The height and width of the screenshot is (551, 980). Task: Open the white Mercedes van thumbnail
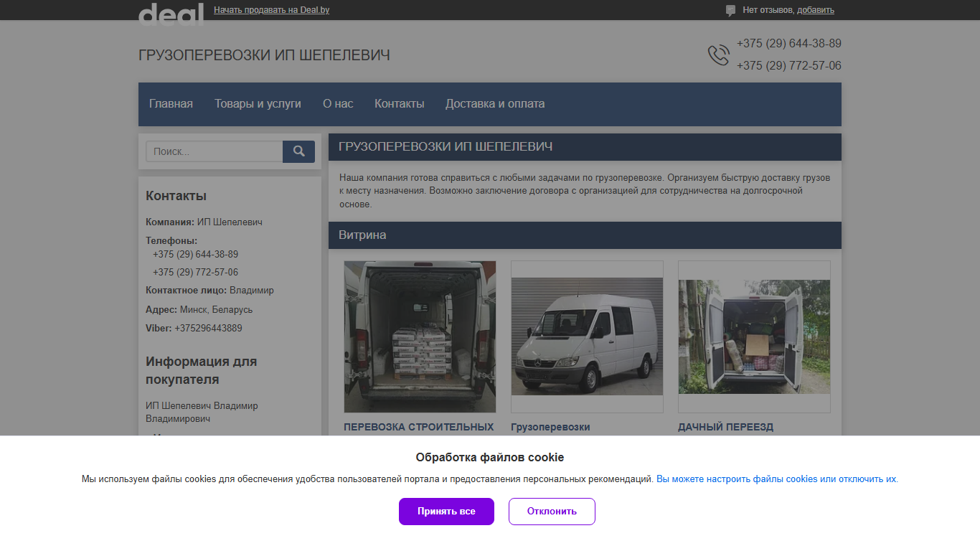[x=587, y=336]
